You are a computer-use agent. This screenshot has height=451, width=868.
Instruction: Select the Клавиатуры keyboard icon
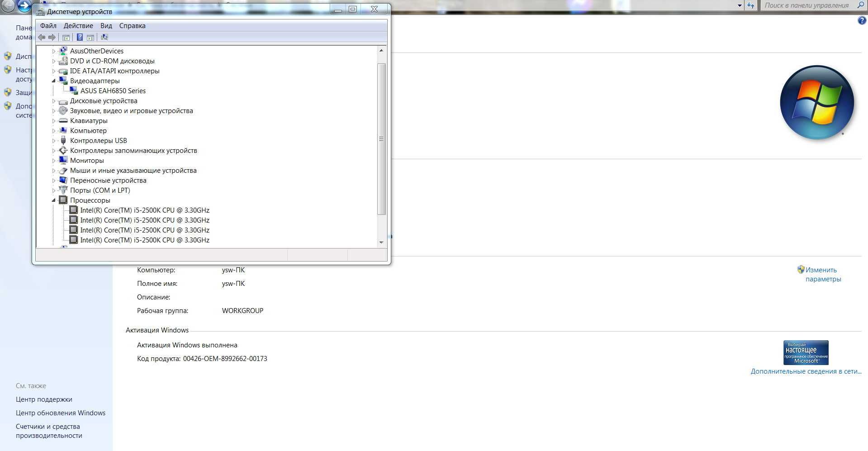[63, 121]
